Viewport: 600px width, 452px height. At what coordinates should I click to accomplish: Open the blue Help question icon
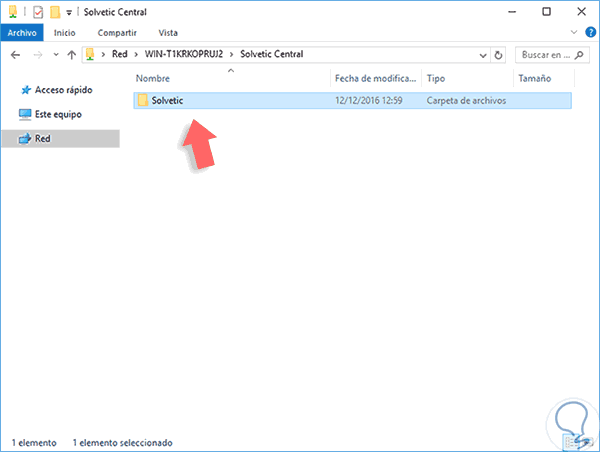(x=591, y=33)
